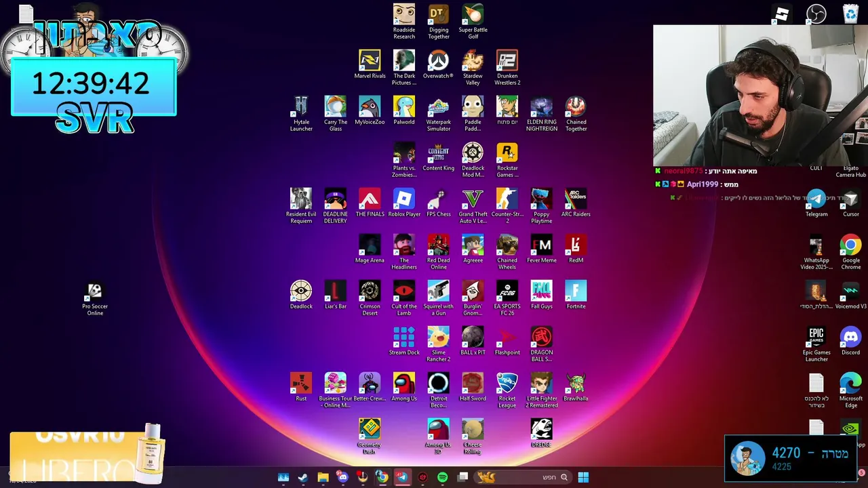
Task: Launch Deadlock from the desktop
Action: [x=301, y=295]
